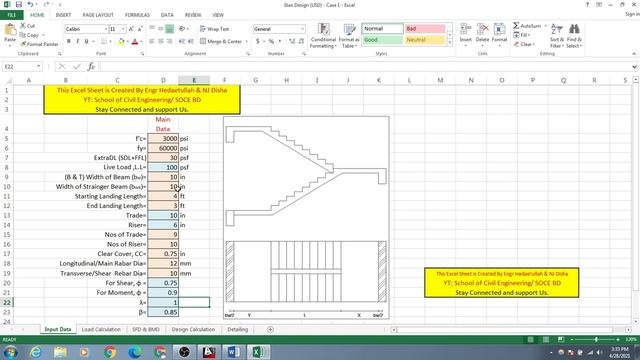Screen dimensions: 640x360
Task: Click the Cut scissors icon
Action: 23,26
